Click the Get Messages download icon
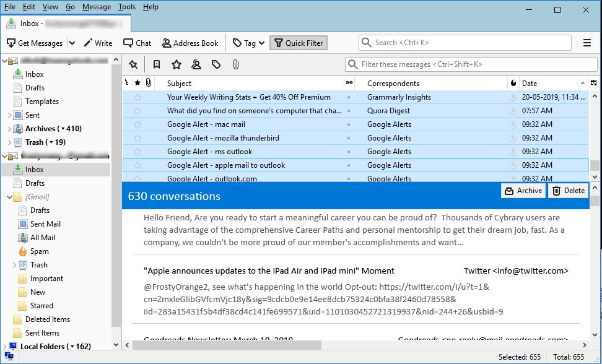The height and width of the screenshot is (364, 602). pyautogui.click(x=11, y=43)
